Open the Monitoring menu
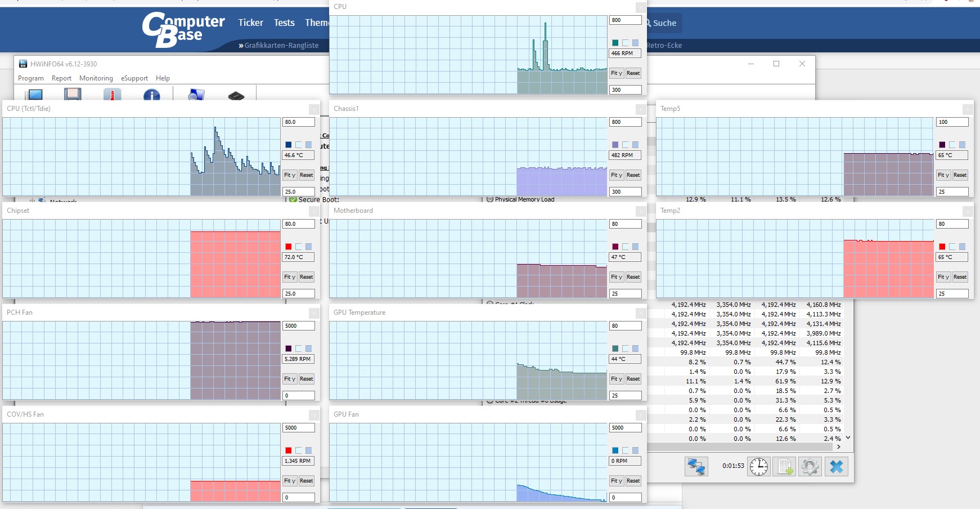This screenshot has height=509, width=980. point(96,78)
